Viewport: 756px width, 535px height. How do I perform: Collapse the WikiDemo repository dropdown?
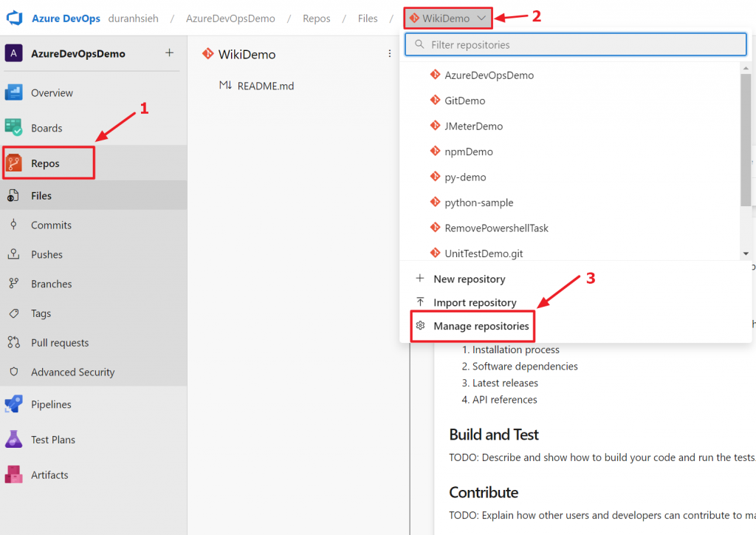click(x=447, y=18)
